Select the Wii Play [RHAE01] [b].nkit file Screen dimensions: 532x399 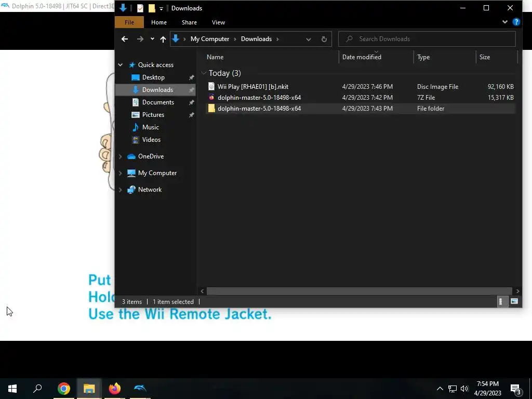(x=361, y=87)
